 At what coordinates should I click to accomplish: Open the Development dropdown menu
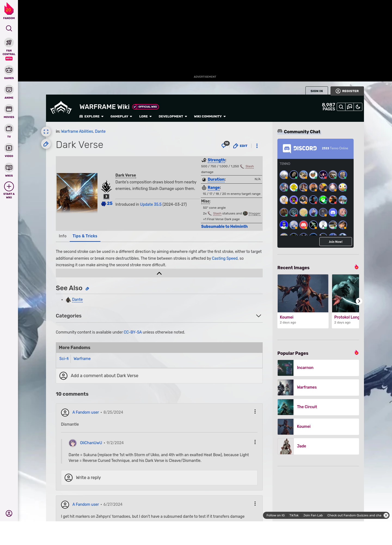click(x=173, y=116)
